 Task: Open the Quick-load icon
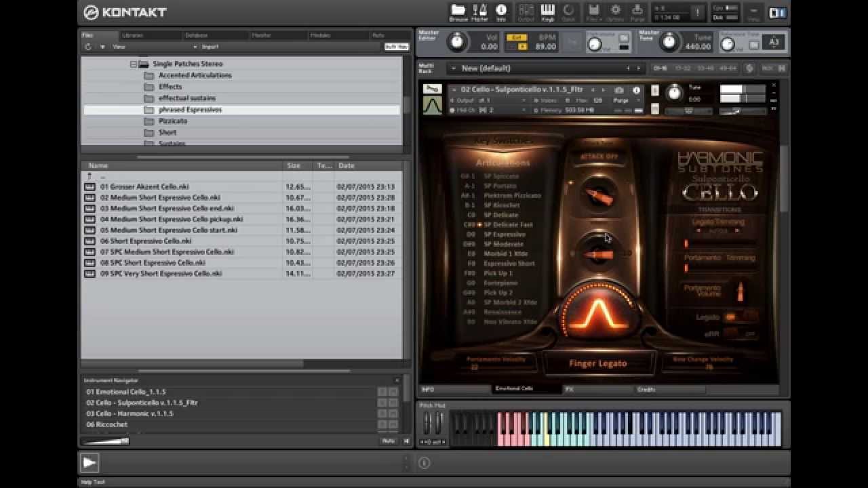[x=568, y=12]
